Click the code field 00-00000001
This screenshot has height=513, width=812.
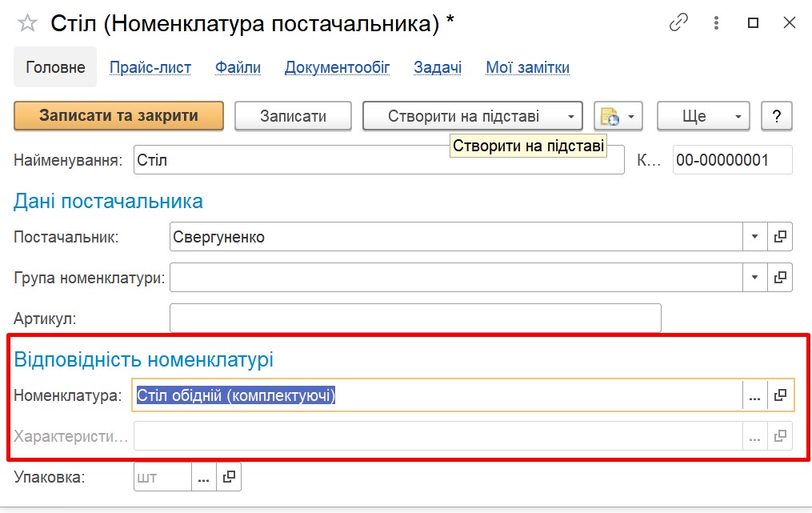(x=732, y=160)
